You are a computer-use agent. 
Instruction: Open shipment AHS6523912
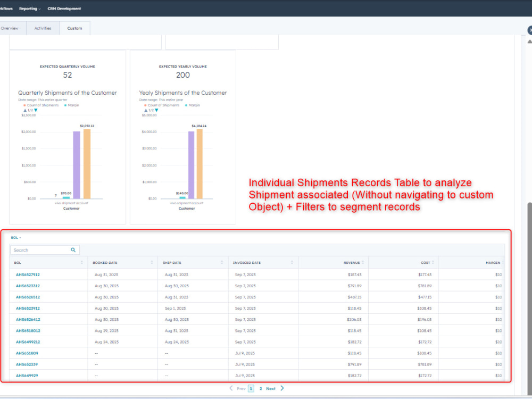tap(28, 308)
